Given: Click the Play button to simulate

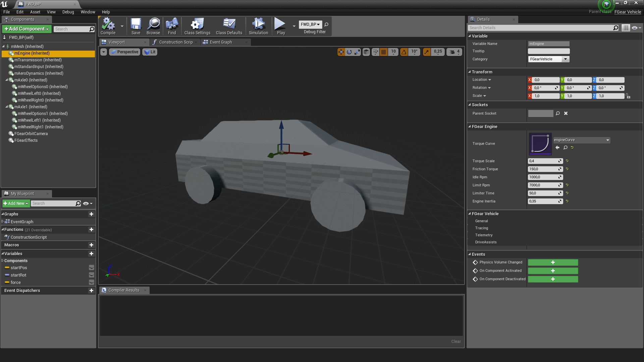Looking at the screenshot, I should (x=280, y=25).
